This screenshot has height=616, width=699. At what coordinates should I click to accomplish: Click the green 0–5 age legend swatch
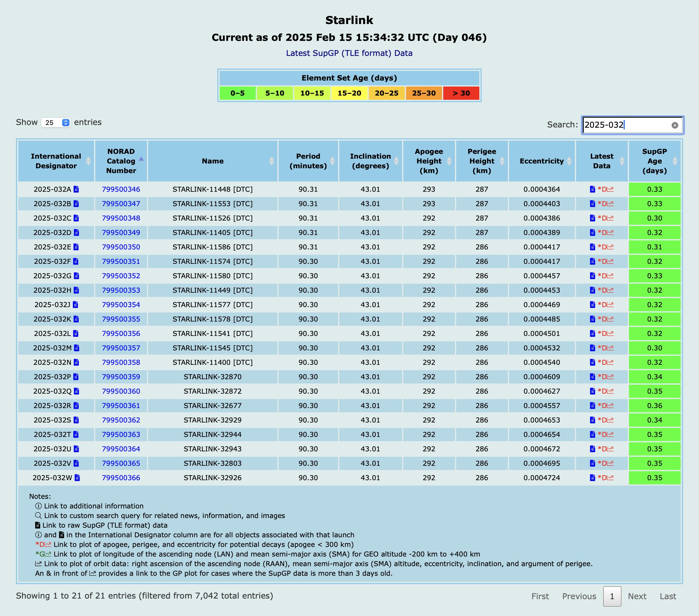pyautogui.click(x=238, y=93)
